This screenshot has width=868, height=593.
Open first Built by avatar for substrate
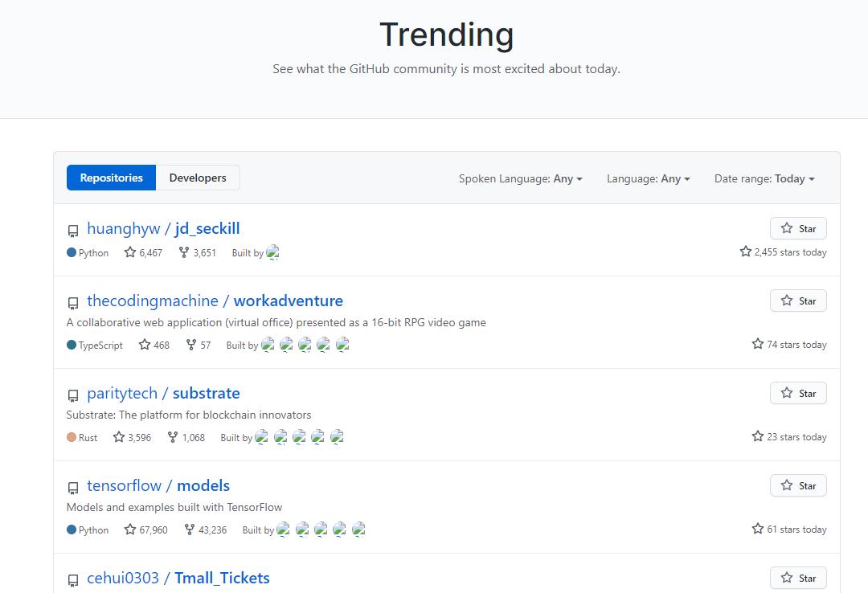[x=262, y=437]
